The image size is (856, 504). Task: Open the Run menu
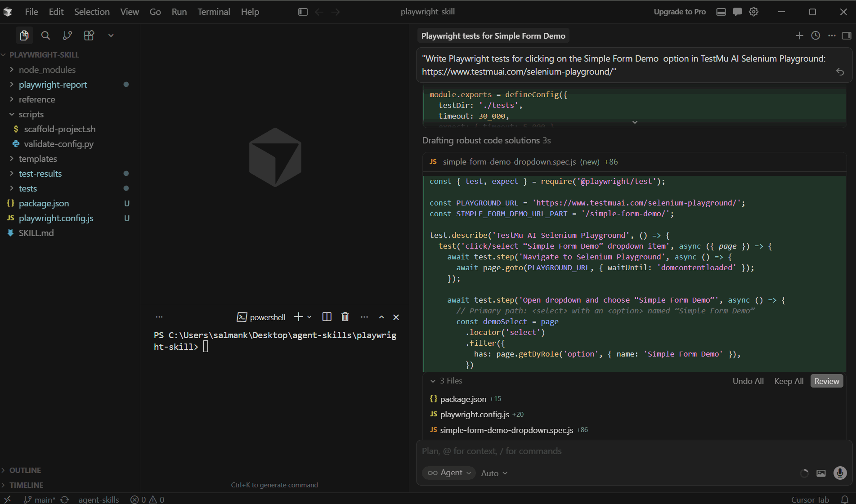(179, 12)
